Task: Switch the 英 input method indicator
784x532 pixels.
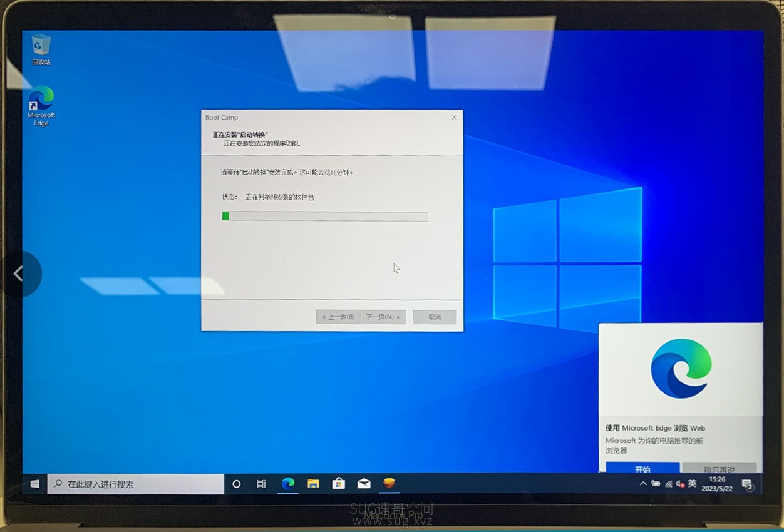Action: click(x=692, y=483)
